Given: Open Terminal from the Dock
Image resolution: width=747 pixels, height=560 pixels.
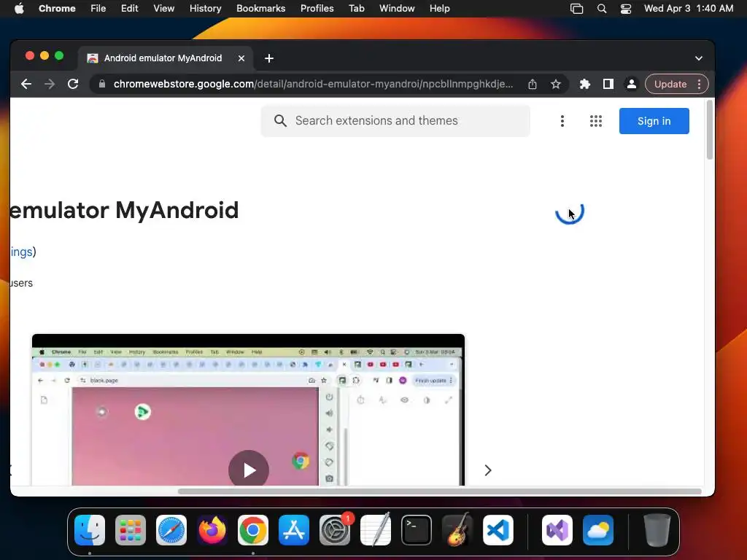Looking at the screenshot, I should (417, 530).
